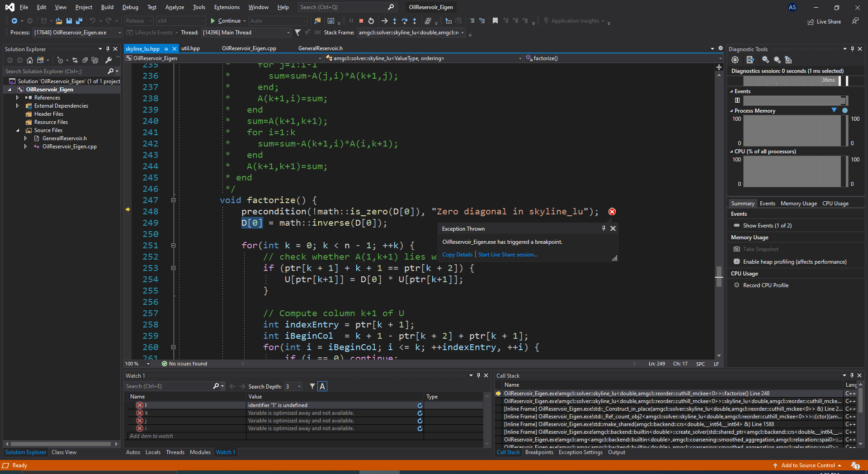Screen dimensions: 868x474
Task: Click Diagnostic Tools settings gear icon
Action: tap(735, 60)
